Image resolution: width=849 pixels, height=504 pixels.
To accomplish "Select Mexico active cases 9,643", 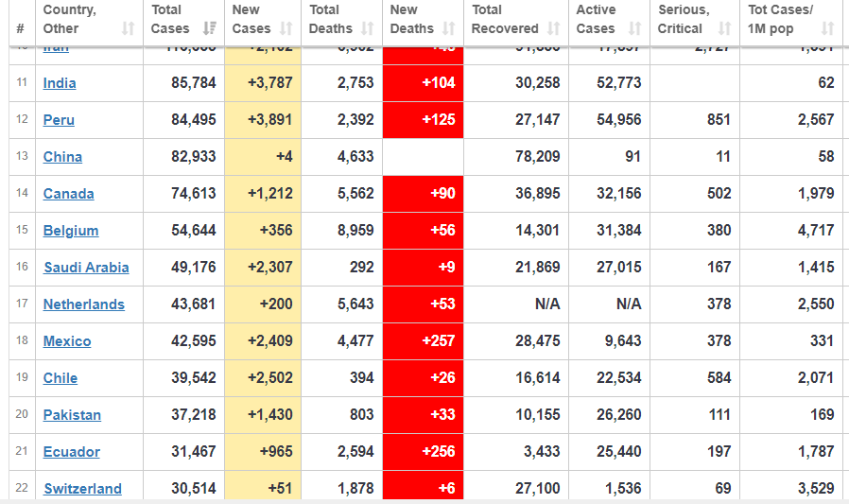I will coord(623,340).
